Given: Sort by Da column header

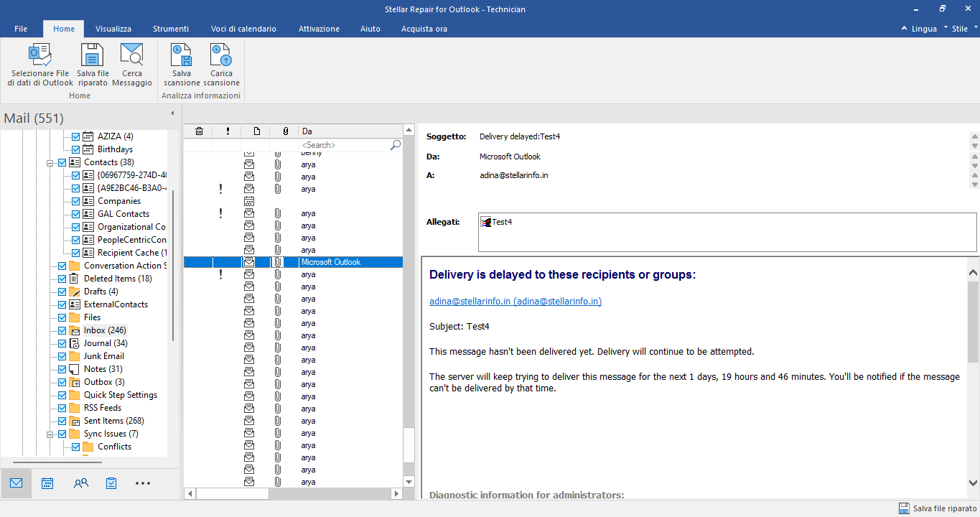Looking at the screenshot, I should click(x=350, y=131).
